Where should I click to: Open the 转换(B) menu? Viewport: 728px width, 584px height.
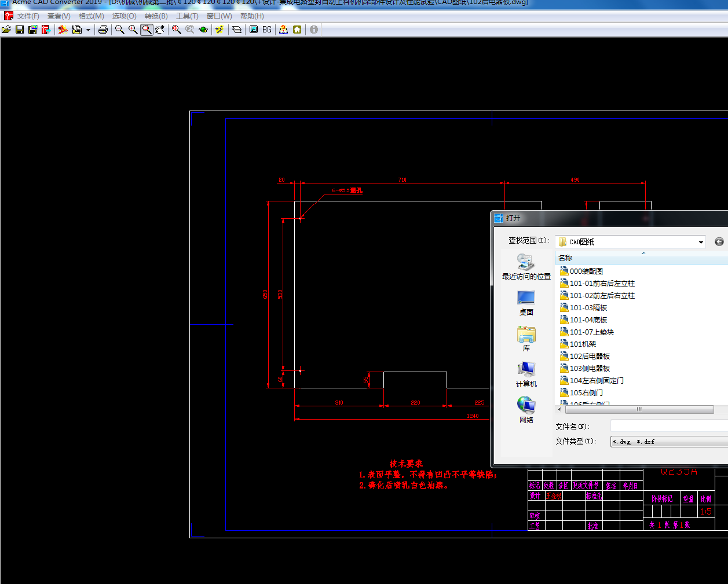click(x=156, y=16)
